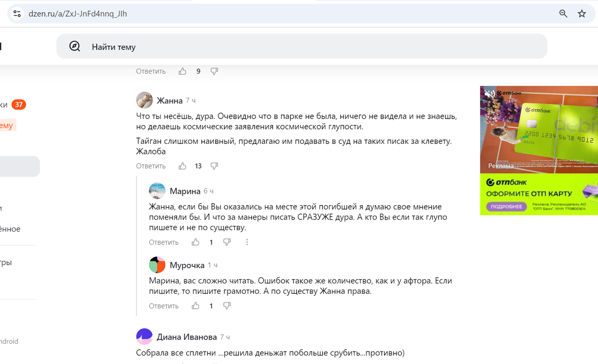Click the ОФОРМИТЕ ОТП КАРТУ banner text
The width and height of the screenshot is (598, 364).
pyautogui.click(x=529, y=194)
